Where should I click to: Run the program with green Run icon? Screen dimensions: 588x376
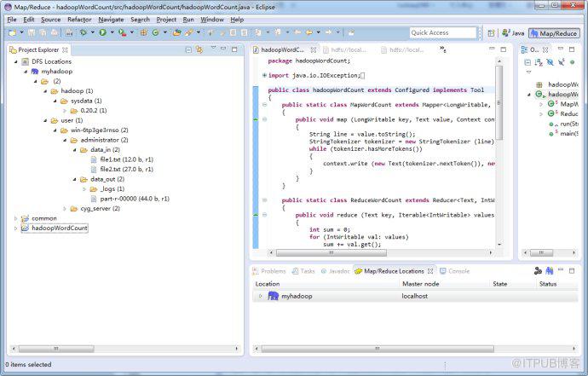(103, 32)
